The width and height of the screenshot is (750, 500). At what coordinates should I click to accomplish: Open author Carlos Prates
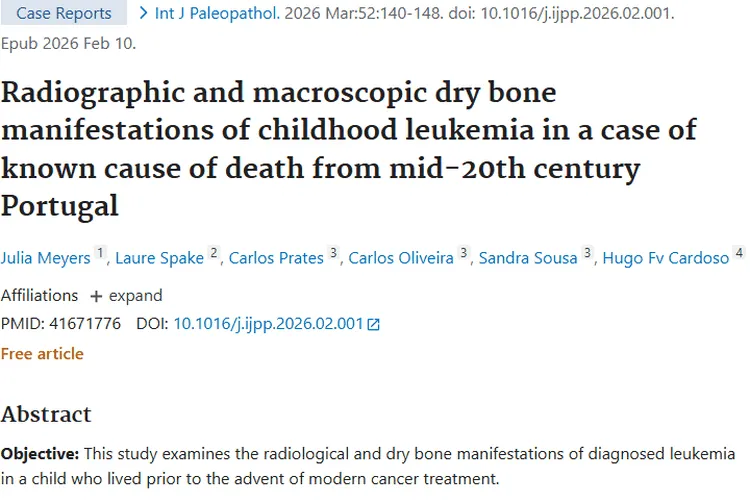coord(276,258)
